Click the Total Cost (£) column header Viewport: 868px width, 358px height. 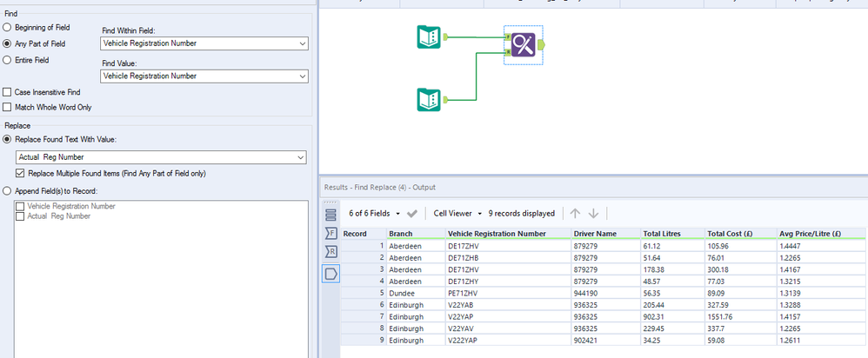741,234
